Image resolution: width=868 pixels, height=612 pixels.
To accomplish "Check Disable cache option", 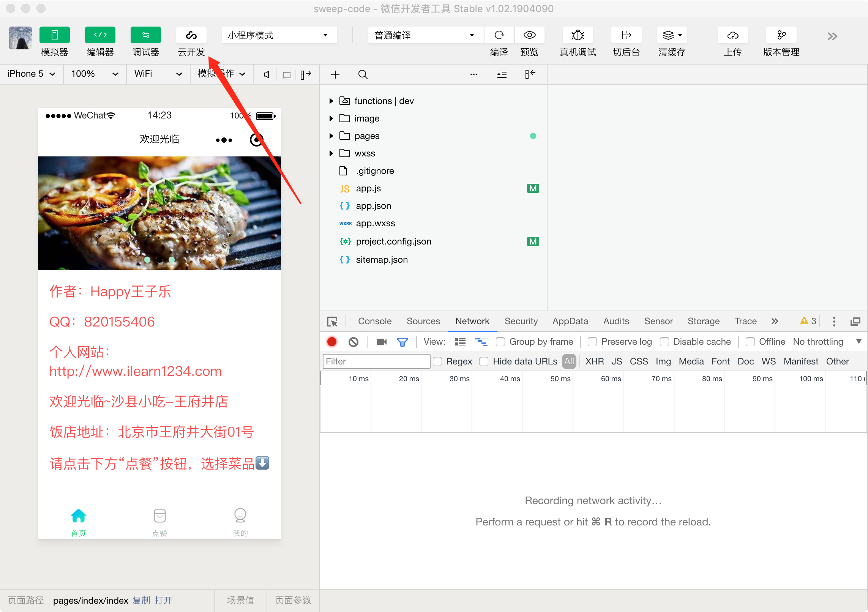I will point(664,342).
